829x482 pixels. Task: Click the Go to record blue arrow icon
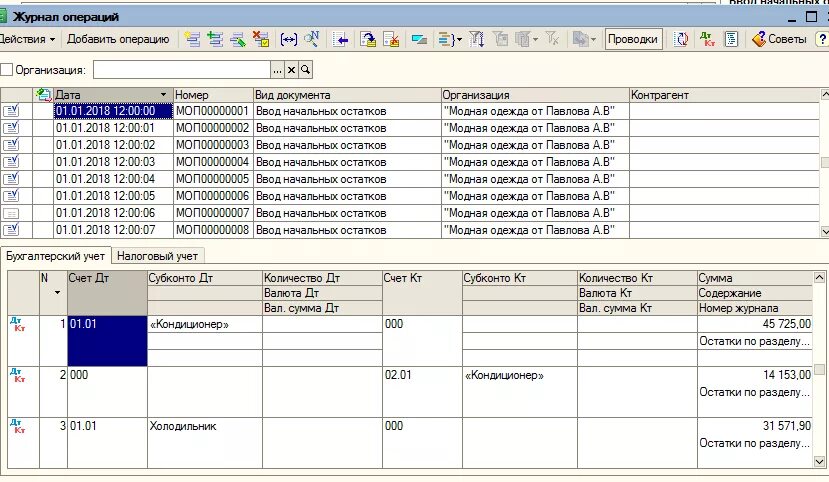pyautogui.click(x=340, y=39)
